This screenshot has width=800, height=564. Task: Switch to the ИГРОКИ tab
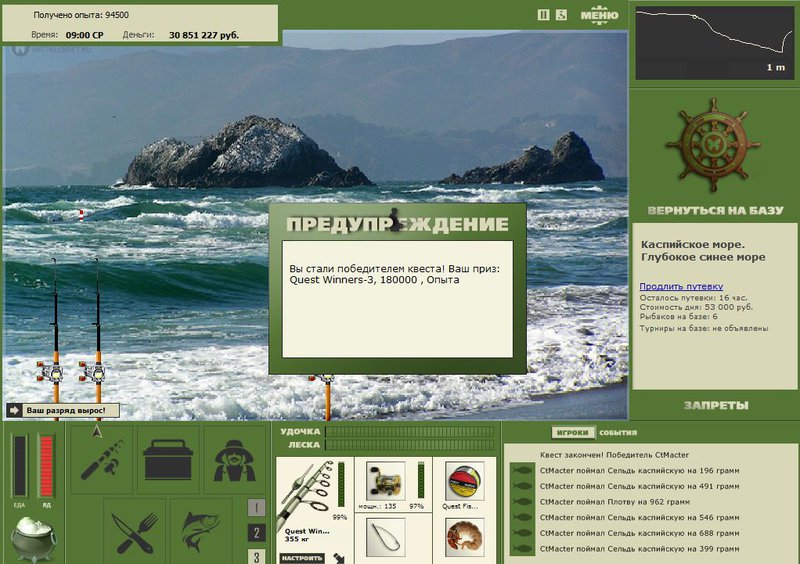572,432
